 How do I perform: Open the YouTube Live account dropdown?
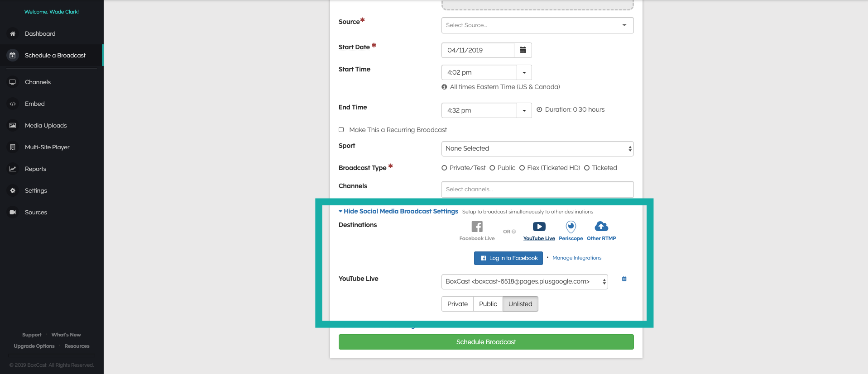pyautogui.click(x=525, y=282)
